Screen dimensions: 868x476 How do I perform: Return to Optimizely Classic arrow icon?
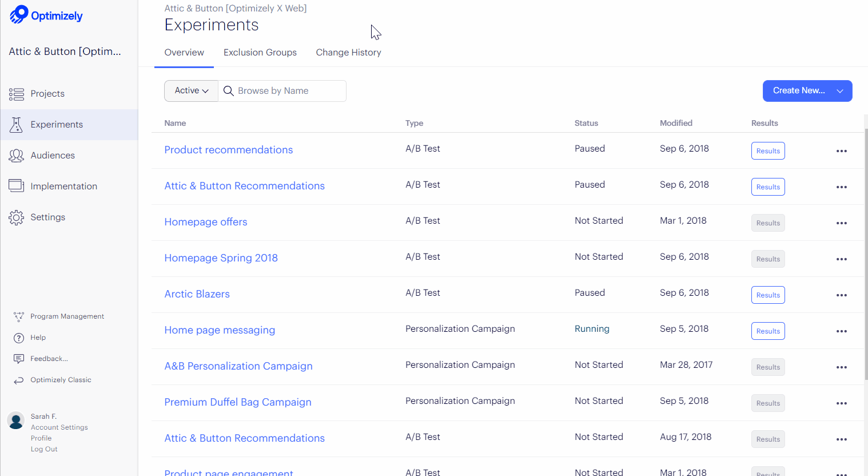[x=19, y=380]
